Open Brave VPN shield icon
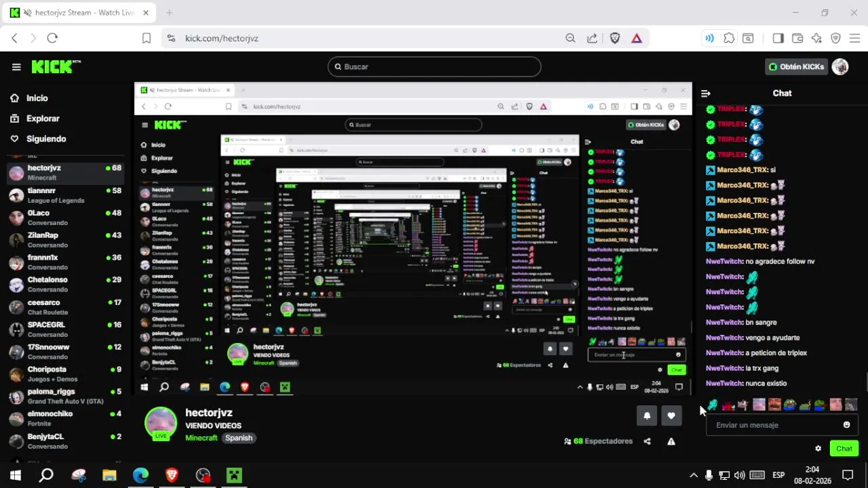The height and width of the screenshot is (488, 868). coord(835,39)
